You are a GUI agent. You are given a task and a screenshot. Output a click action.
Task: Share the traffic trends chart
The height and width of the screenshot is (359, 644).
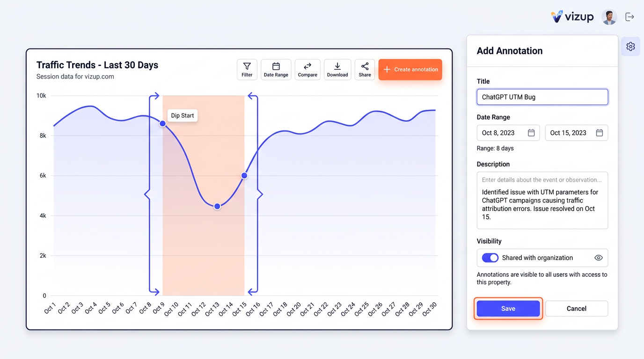(365, 70)
